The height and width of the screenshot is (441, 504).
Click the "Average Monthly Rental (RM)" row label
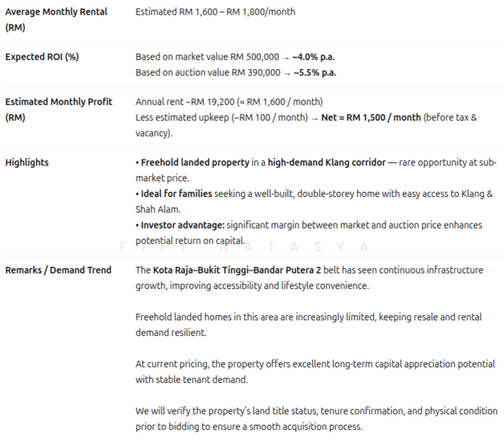56,19
